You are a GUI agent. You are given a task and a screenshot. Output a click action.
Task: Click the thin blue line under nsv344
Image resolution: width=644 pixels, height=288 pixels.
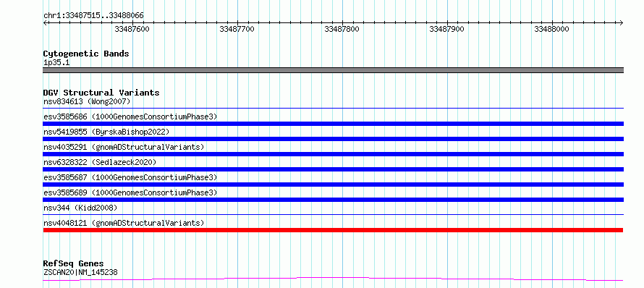tap(333, 214)
